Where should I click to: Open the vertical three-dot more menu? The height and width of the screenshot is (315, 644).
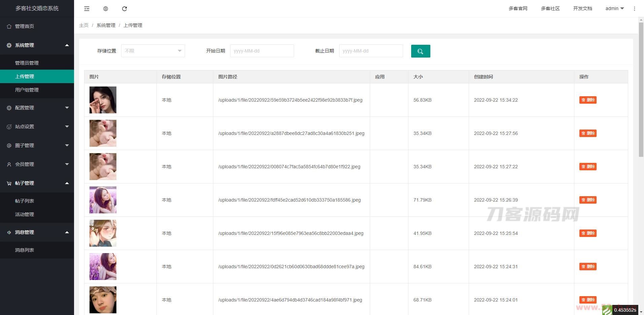pos(635,9)
